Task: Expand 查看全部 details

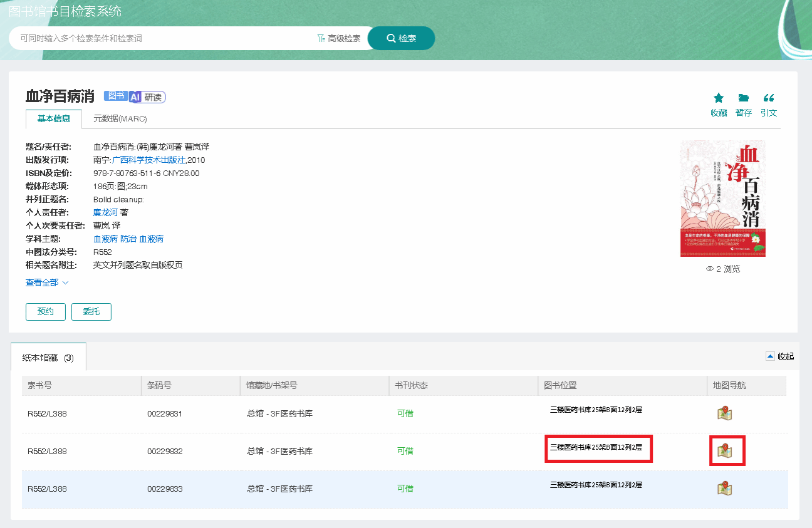Action: 47,282
